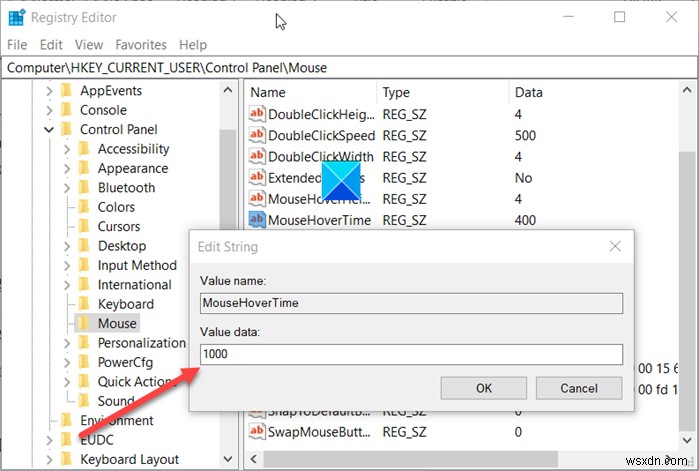
Task: Expand the Accessibility subkey
Action: [67, 149]
